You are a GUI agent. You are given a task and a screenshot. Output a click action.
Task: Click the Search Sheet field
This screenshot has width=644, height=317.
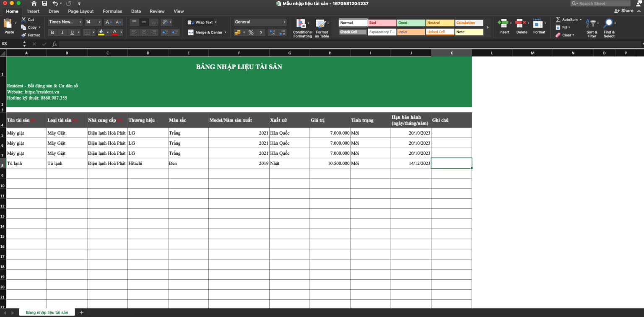pyautogui.click(x=603, y=3)
